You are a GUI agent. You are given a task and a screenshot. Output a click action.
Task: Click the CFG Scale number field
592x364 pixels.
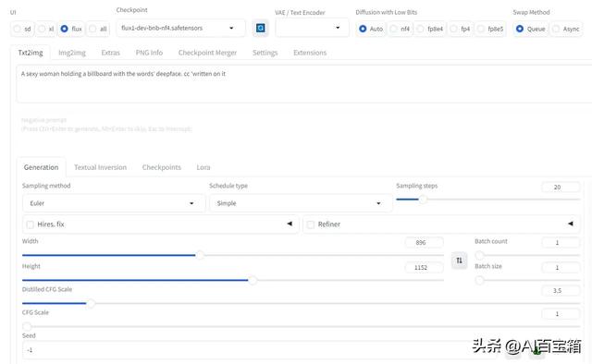(561, 314)
